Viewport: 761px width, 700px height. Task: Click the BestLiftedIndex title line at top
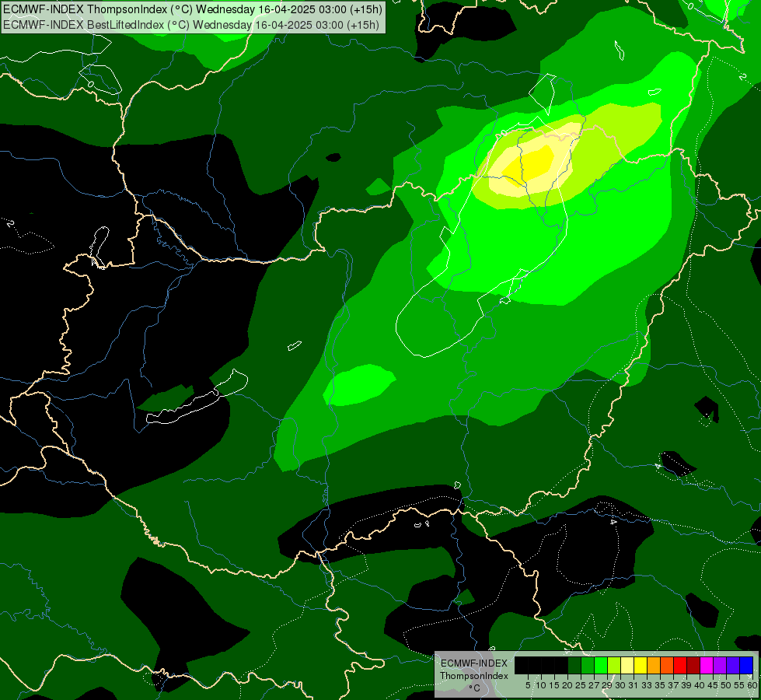click(190, 25)
